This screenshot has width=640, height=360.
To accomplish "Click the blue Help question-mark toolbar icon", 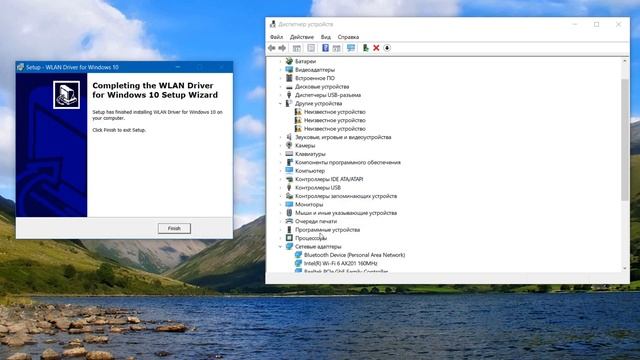I will click(325, 48).
